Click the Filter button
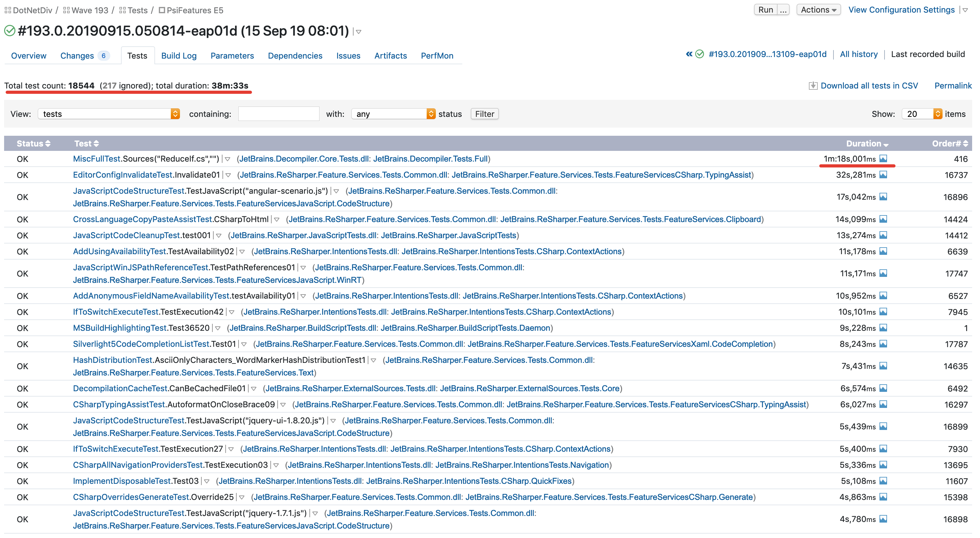980x538 pixels. click(x=484, y=114)
